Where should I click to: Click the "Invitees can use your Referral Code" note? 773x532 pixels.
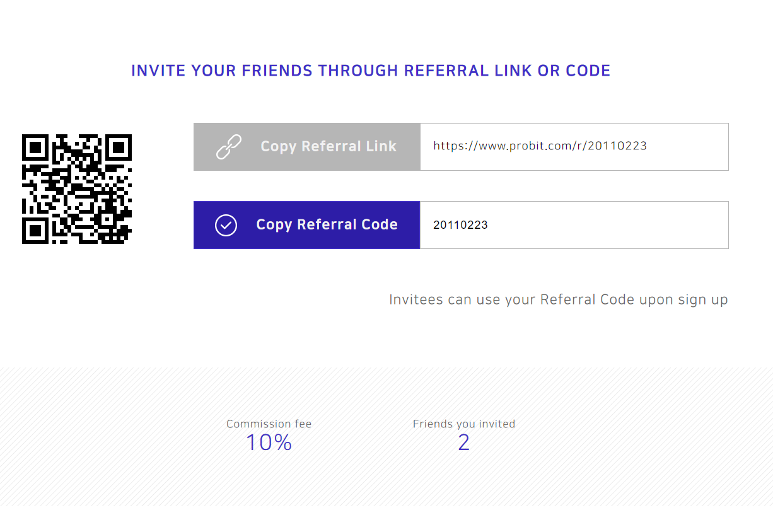pos(559,299)
